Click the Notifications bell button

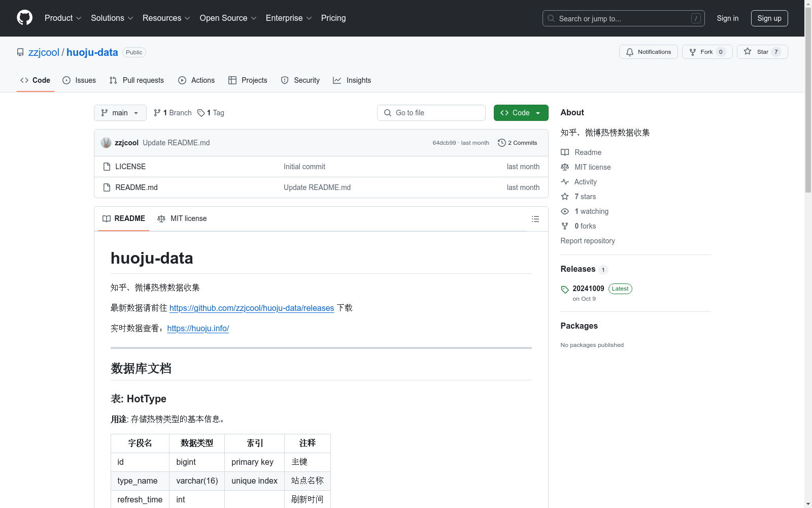click(x=648, y=52)
